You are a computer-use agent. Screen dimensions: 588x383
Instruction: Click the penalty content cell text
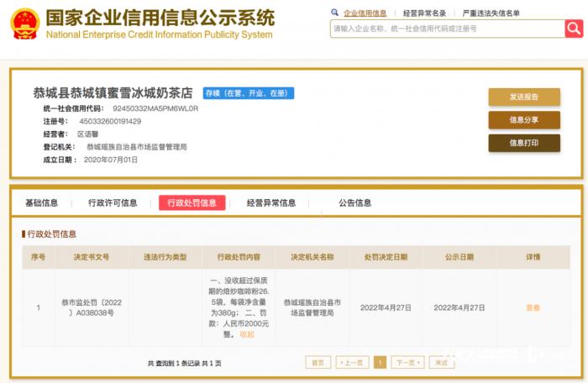click(239, 307)
